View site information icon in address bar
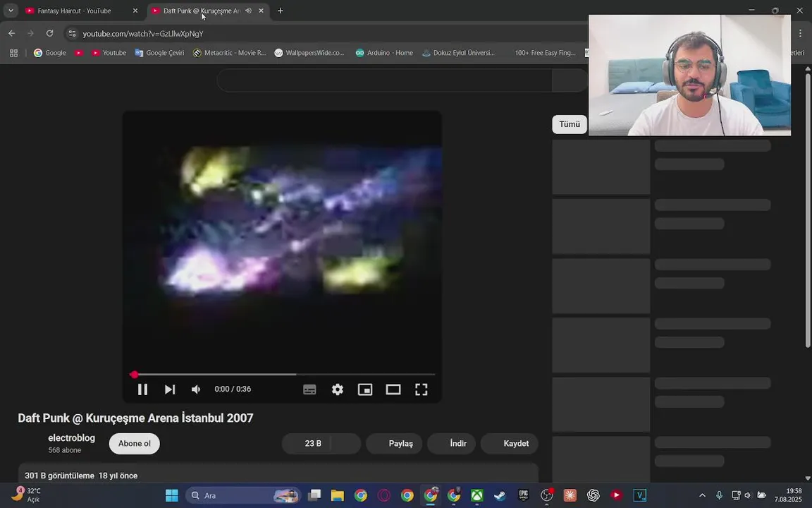Viewport: 812px width, 508px height. [73, 34]
